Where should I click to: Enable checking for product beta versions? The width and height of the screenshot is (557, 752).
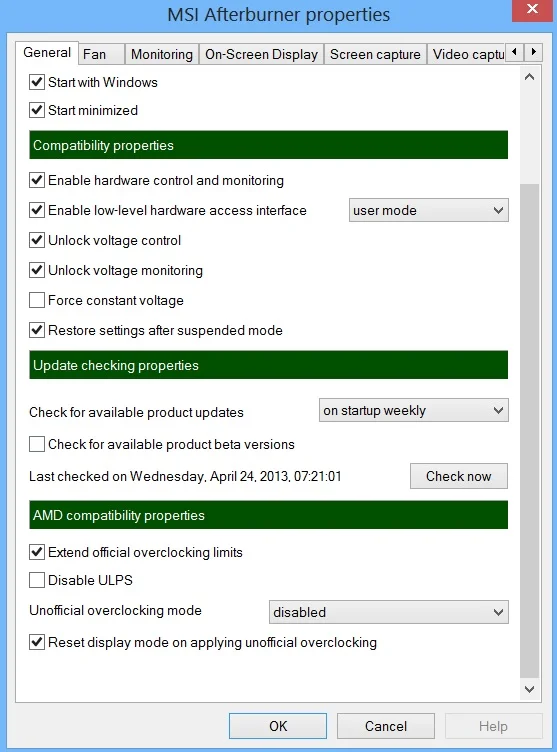pos(37,444)
